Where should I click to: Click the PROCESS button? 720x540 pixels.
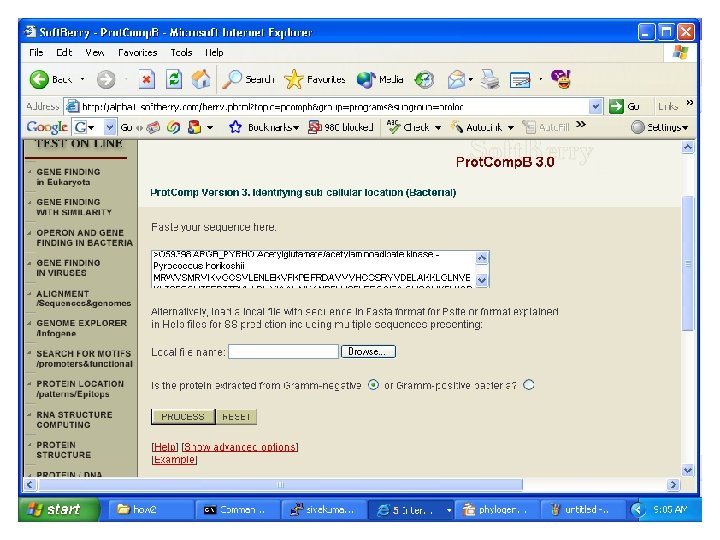coord(183,417)
